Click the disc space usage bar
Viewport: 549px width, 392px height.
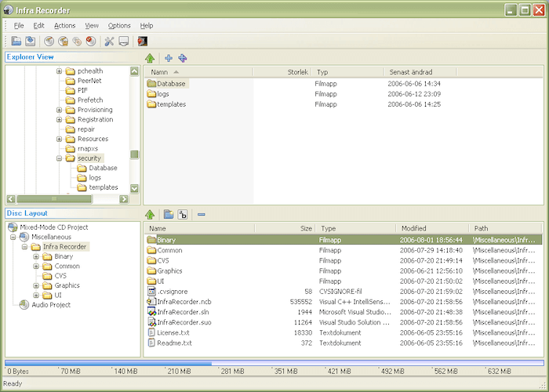[x=274, y=363]
